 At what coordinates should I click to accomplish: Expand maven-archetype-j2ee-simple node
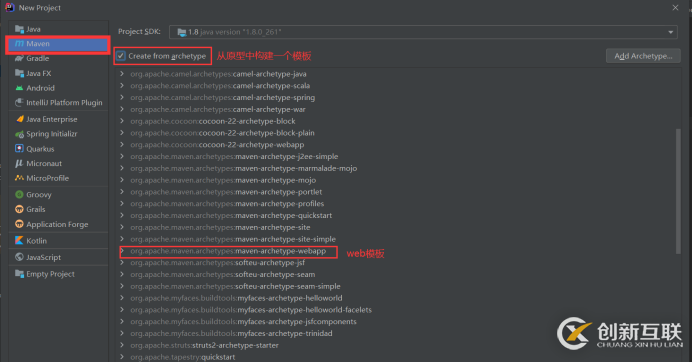click(x=122, y=156)
